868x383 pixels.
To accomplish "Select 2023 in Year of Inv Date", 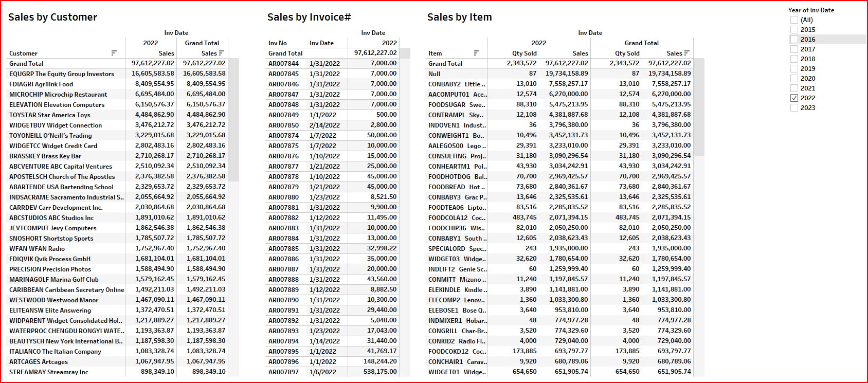I will coord(794,108).
